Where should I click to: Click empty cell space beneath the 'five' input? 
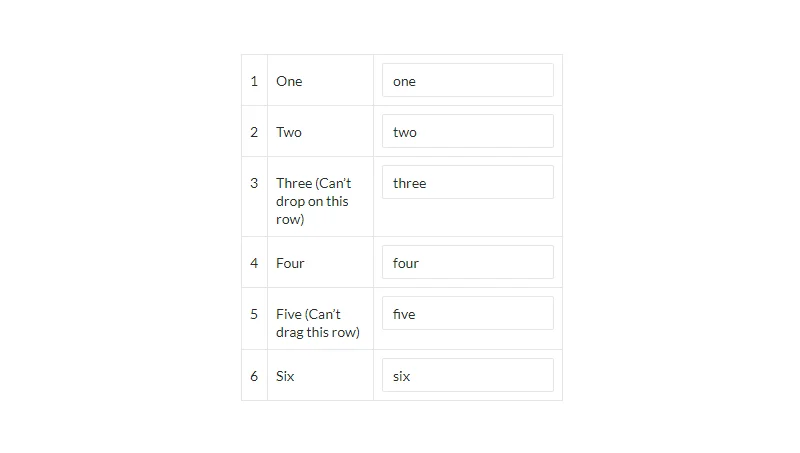point(467,340)
